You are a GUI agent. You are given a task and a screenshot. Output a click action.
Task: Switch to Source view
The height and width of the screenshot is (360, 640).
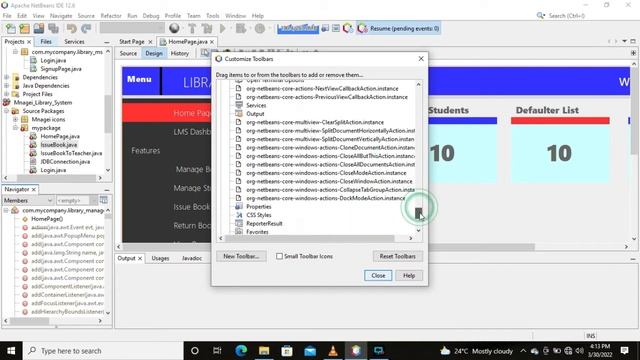click(128, 53)
